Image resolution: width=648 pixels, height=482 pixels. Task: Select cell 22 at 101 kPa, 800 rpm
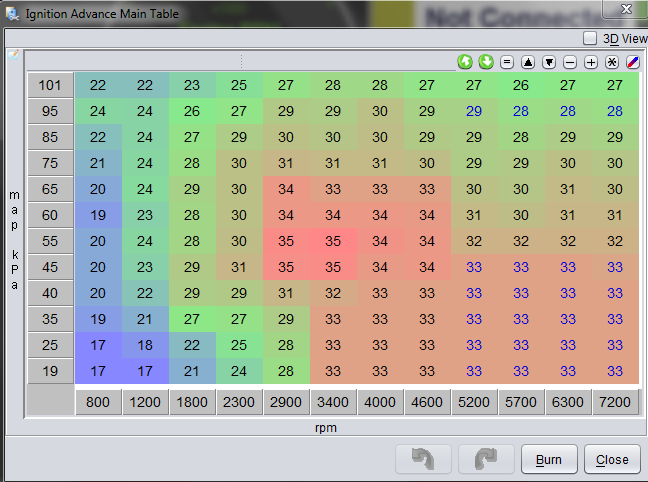98,85
